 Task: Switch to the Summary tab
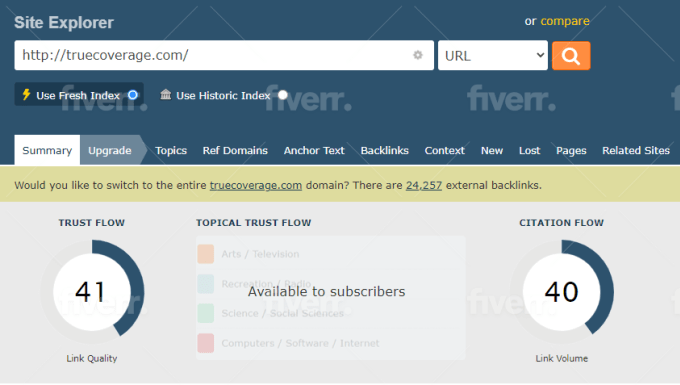coord(47,150)
